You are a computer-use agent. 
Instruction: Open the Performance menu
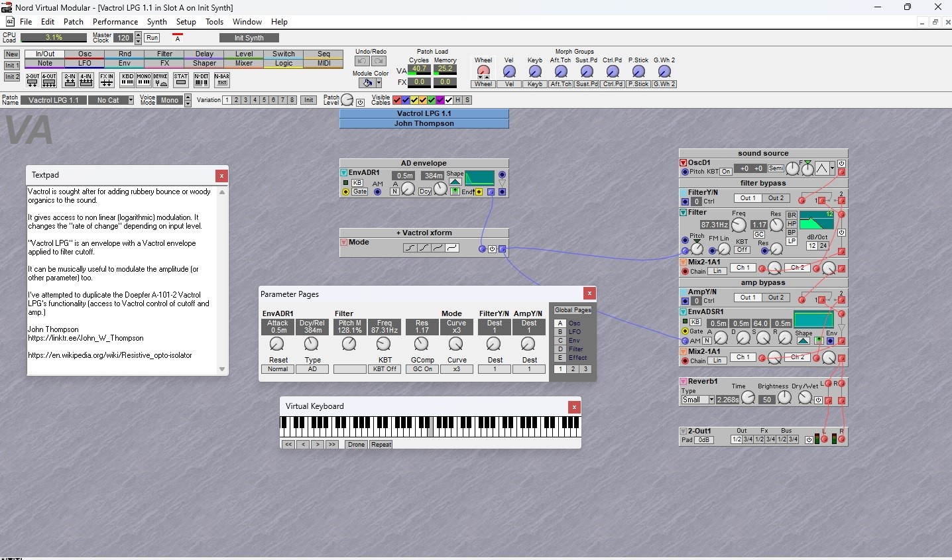[115, 22]
